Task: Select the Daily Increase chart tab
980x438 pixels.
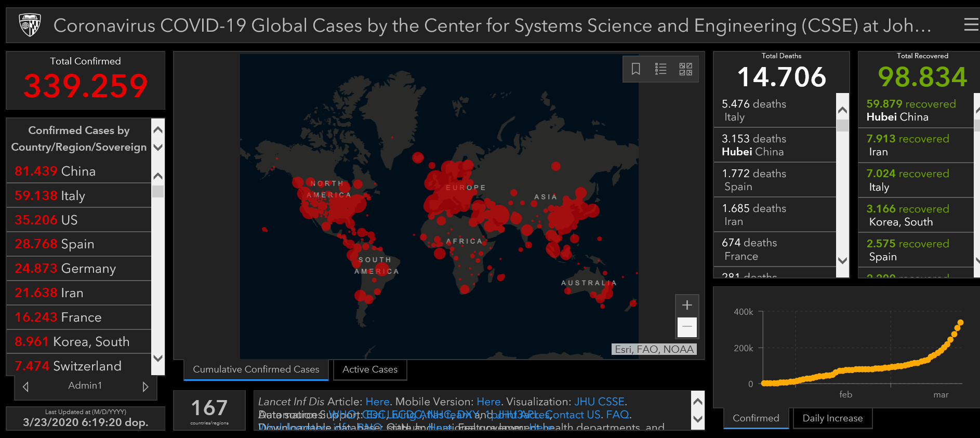Action: click(x=832, y=418)
